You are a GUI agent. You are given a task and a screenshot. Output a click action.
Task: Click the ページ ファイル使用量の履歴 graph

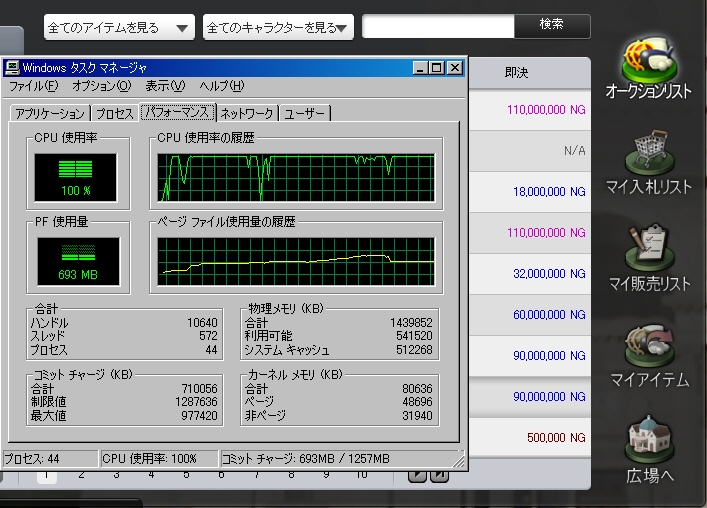coord(296,261)
